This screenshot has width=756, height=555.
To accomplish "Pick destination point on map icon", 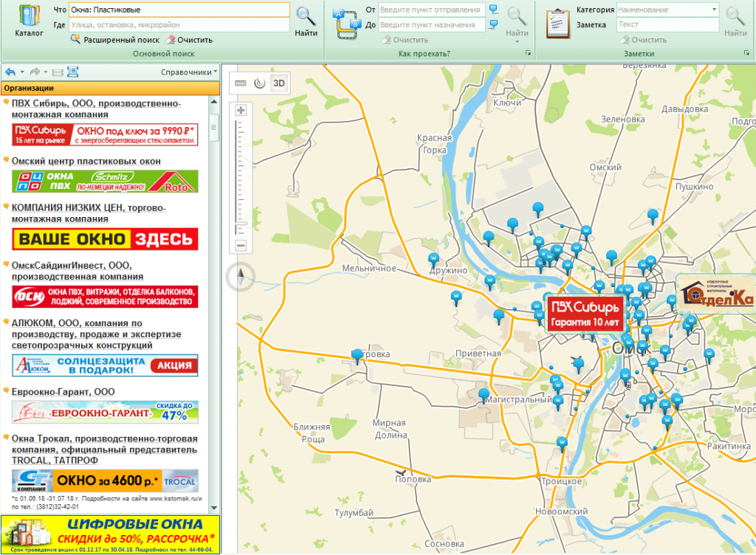I will click(x=493, y=24).
